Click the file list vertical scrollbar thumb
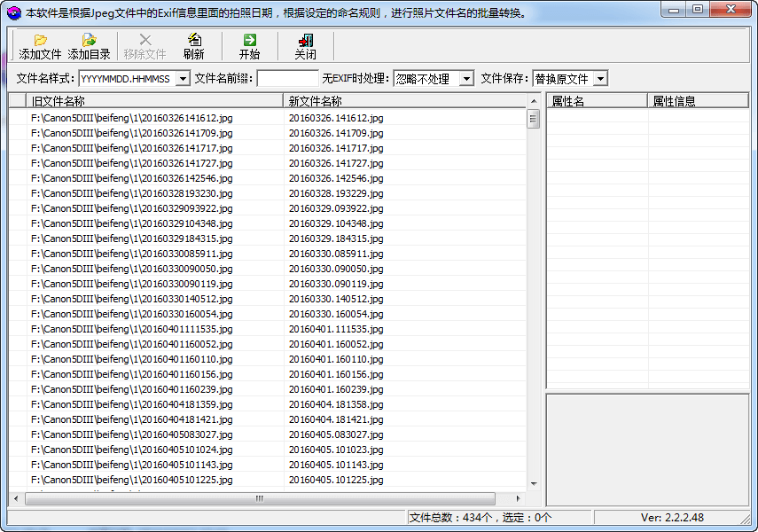Image resolution: width=758 pixels, height=532 pixels. (534, 119)
